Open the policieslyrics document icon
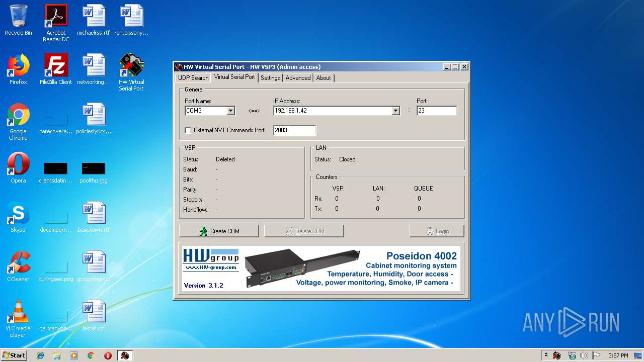Screen dimensions: 644x362 (94, 119)
